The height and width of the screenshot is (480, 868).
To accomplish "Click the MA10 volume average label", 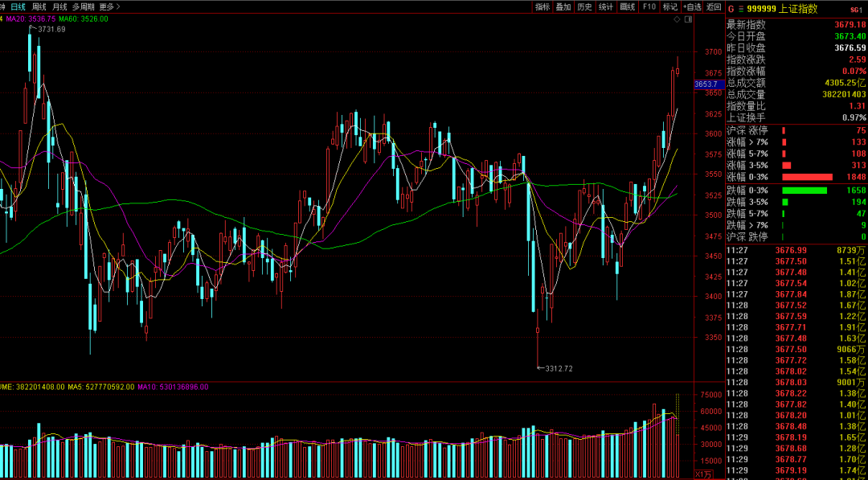I will click(173, 387).
